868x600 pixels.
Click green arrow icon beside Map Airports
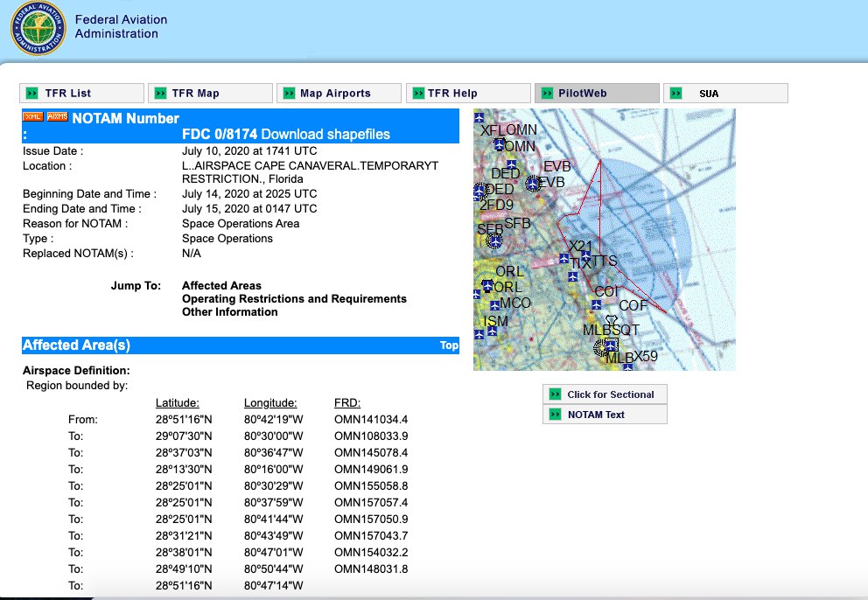coord(289,93)
